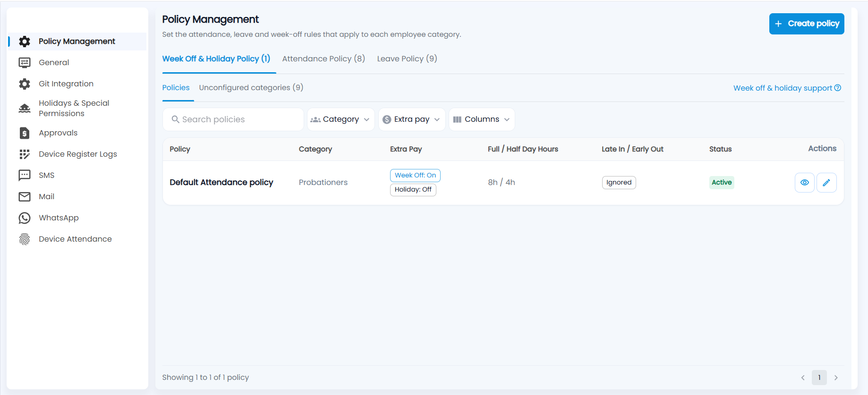Click the Default Attendance policy name
Image resolution: width=868 pixels, height=395 pixels.
221,183
